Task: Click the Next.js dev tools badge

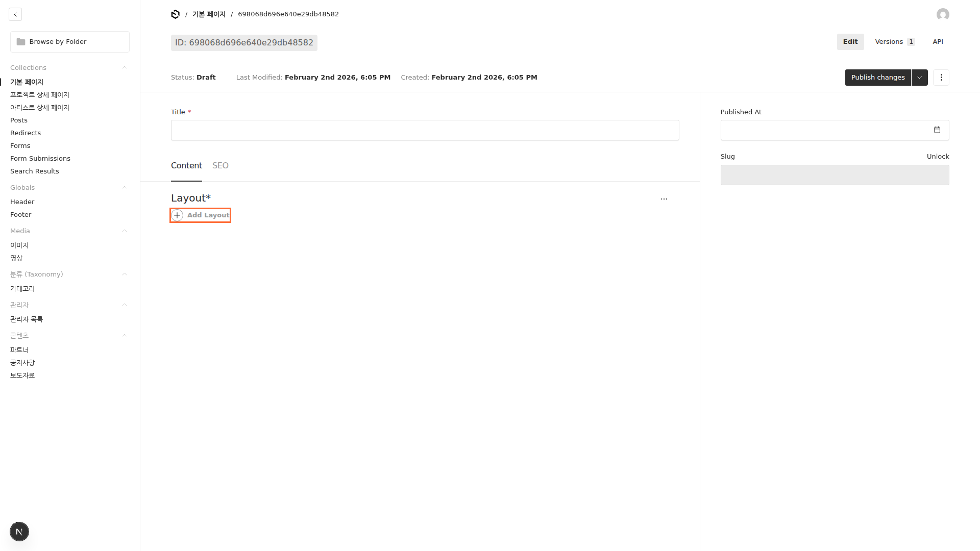Action: coord(19,532)
